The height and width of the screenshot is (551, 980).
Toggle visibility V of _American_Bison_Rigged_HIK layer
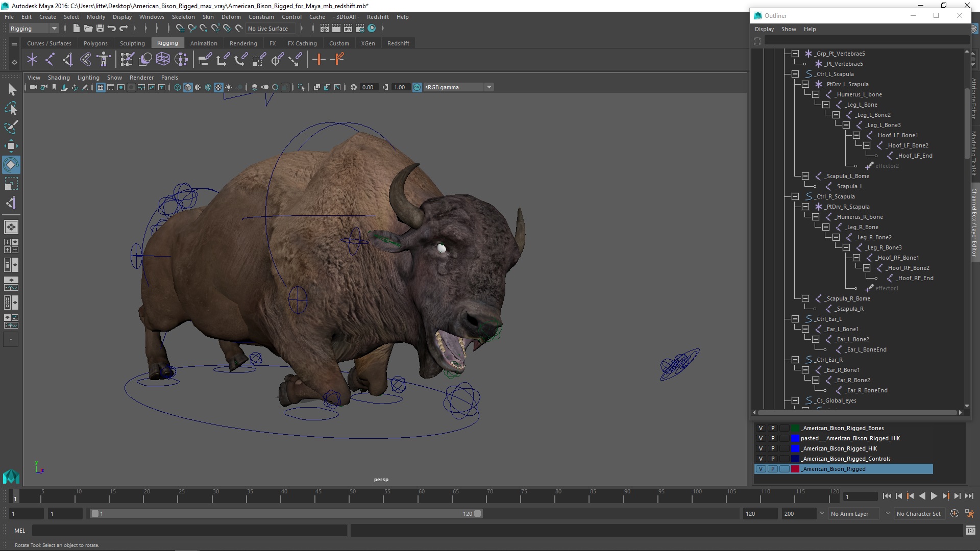click(x=761, y=448)
